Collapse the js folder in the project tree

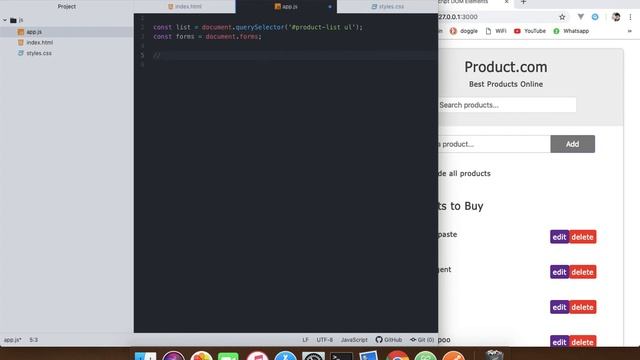coord(5,20)
